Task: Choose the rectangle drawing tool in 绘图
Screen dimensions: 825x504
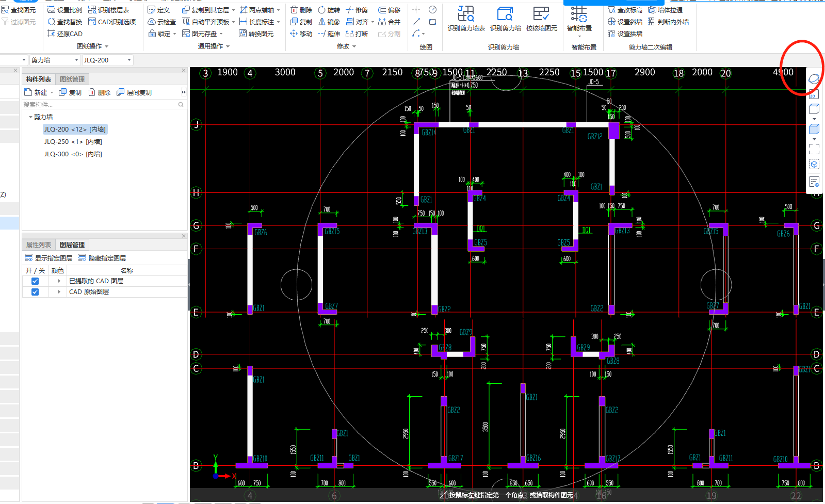Action: tap(432, 22)
